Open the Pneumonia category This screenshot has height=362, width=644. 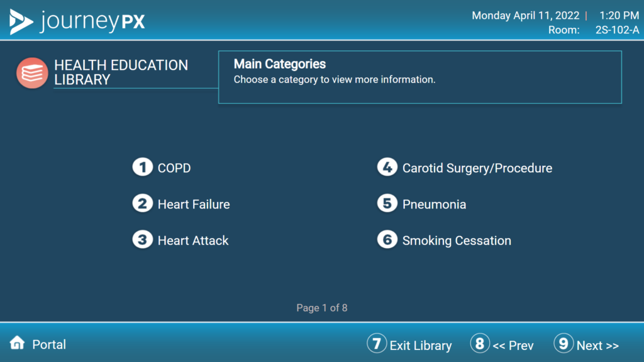434,205
